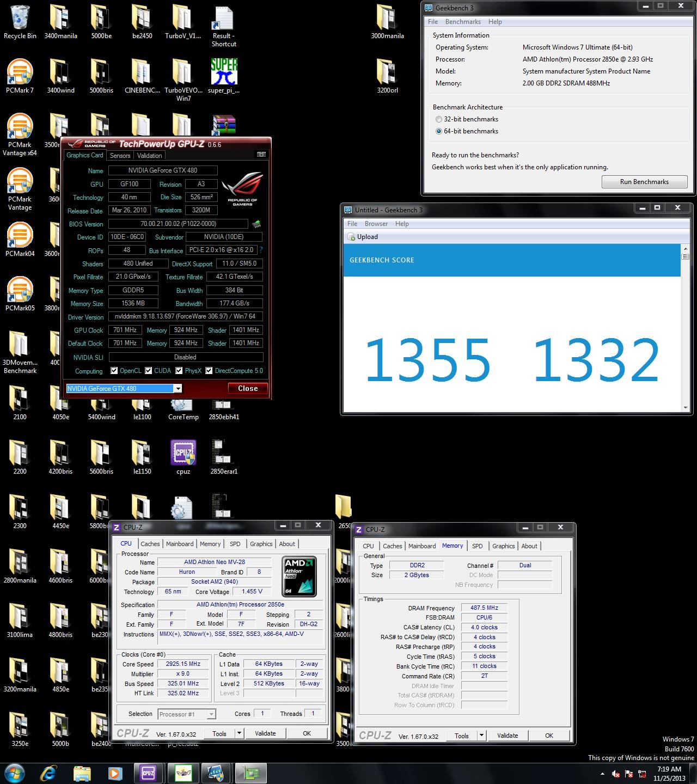Select the 2850erar1 file icon
The image size is (697, 784).
[224, 458]
